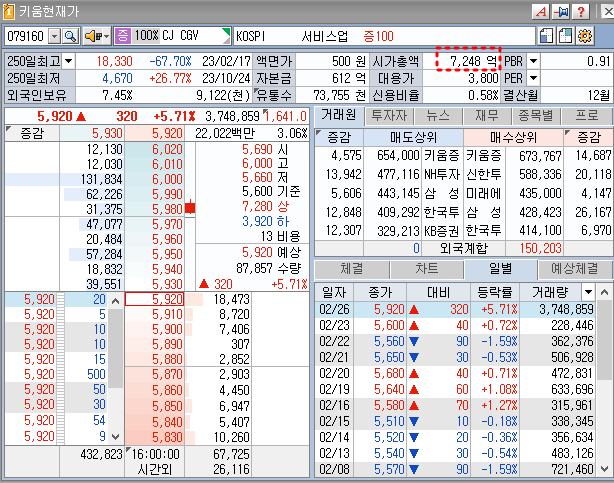Click the 대비 column header

click(439, 292)
